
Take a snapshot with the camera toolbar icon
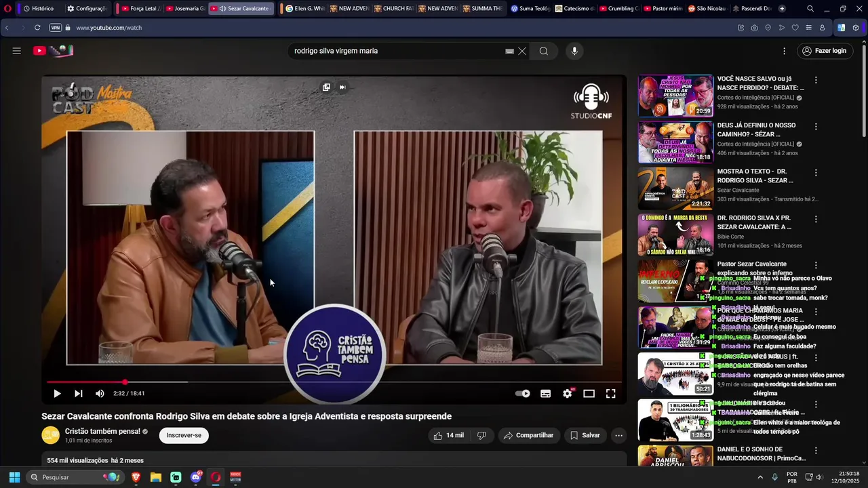tap(755, 28)
